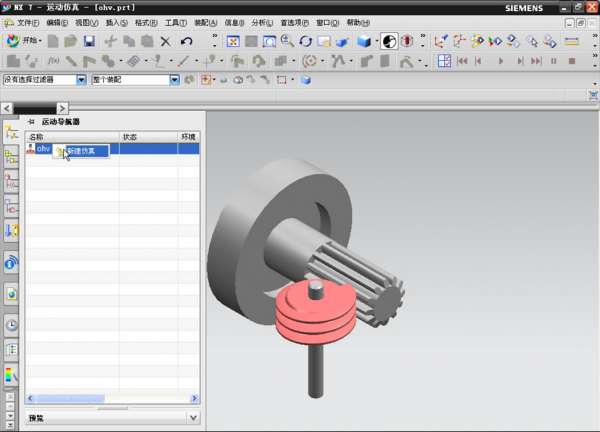600x432 pixels.
Task: Open the web browser globe sidebar tab
Action: click(x=11, y=294)
